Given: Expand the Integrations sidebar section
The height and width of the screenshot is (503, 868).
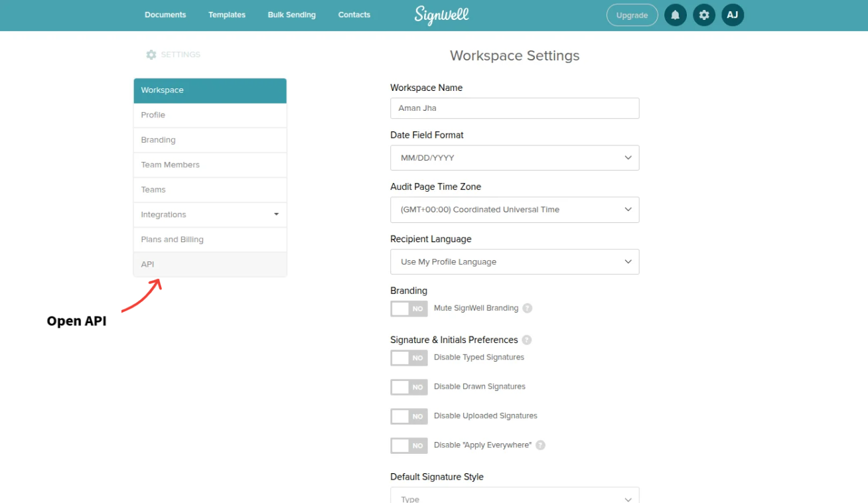Looking at the screenshot, I should 210,214.
